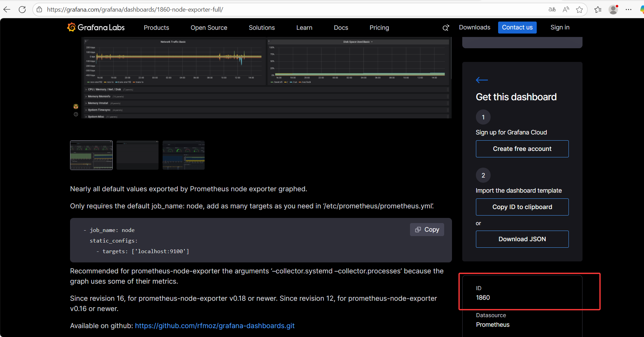Viewport: 644px width, 337px height.
Task: View site info via the lock icon
Action: tap(40, 10)
